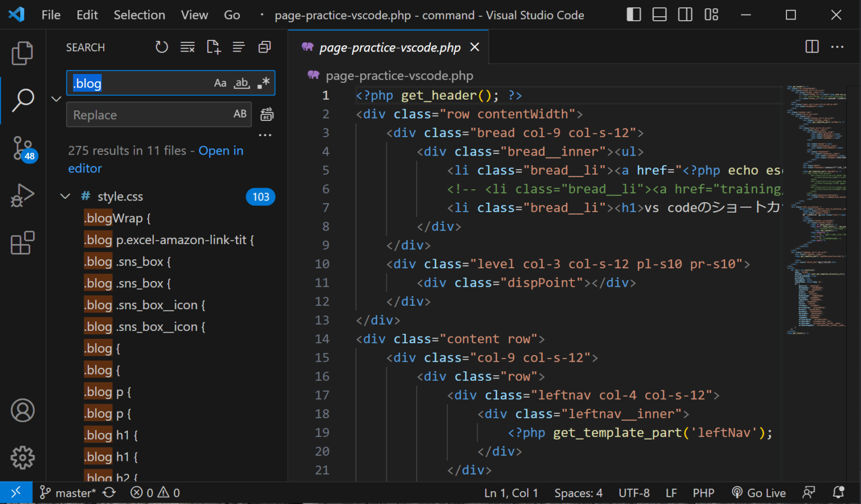Toggle Match Case search option
The height and width of the screenshot is (504, 861).
pos(220,83)
